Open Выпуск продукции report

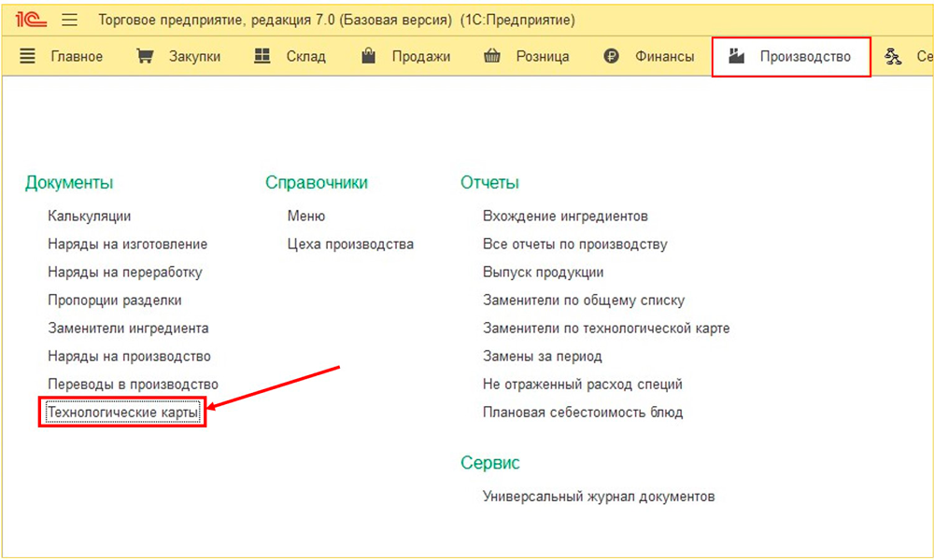coord(543,273)
